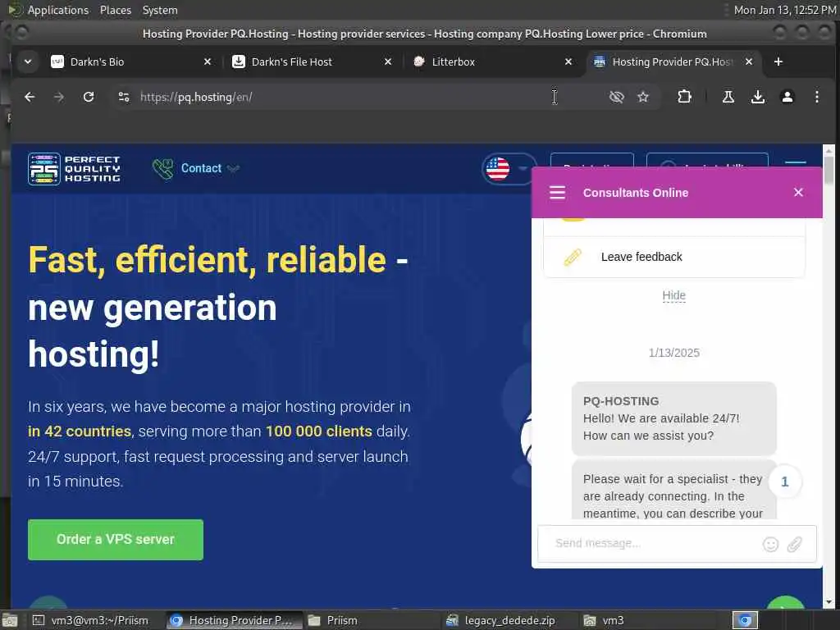Open the Chromium three-dot menu
This screenshot has height=630, width=840.
click(x=816, y=97)
